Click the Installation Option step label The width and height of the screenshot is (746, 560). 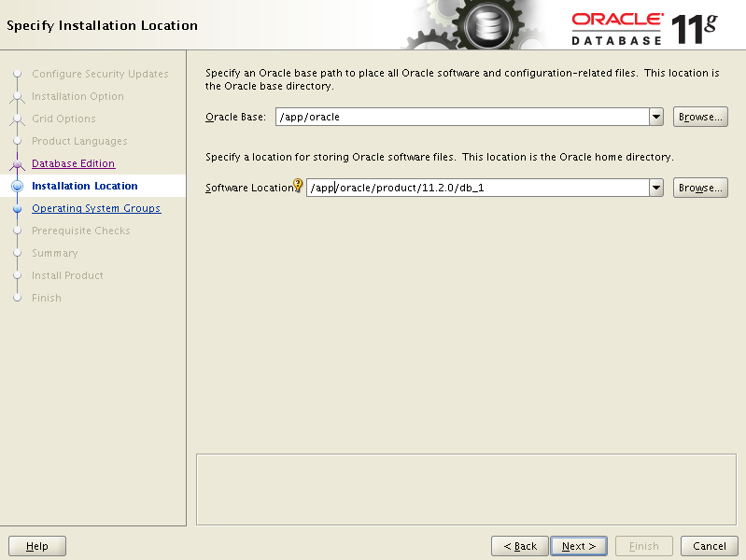[x=77, y=96]
